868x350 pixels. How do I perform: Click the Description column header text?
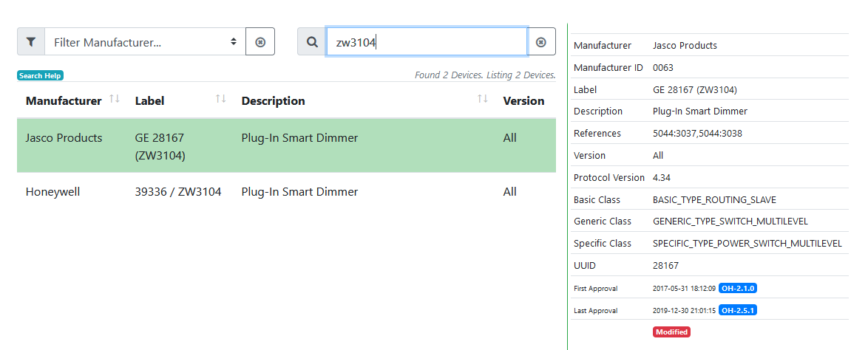point(273,101)
